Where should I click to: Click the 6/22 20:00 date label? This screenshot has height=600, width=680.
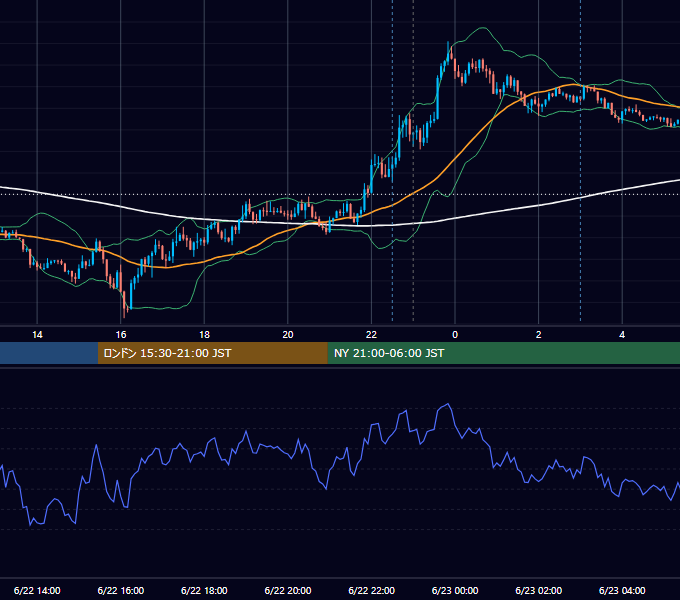(x=288, y=590)
